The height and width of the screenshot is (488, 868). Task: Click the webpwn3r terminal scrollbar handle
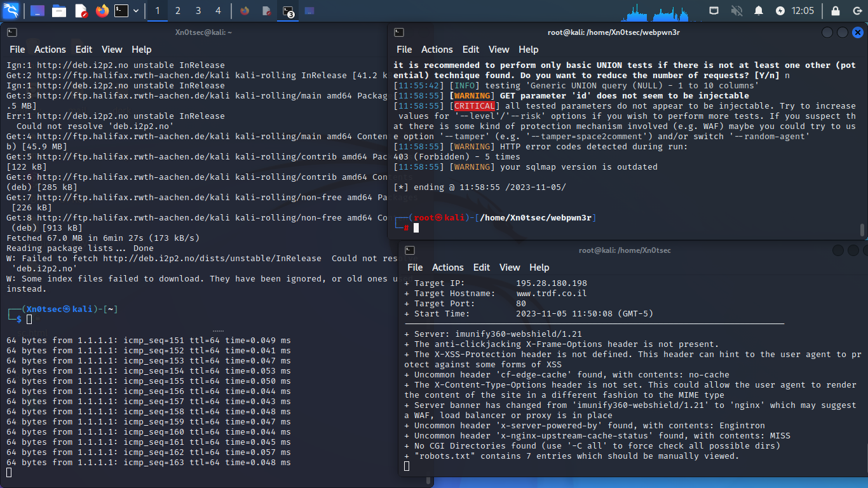click(862, 229)
